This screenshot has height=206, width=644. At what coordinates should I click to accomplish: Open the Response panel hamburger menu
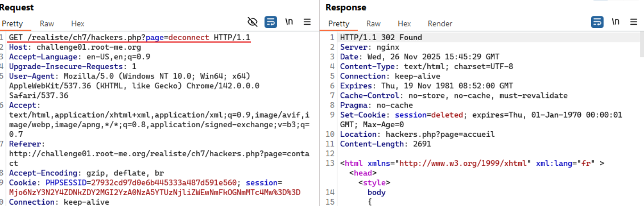(x=634, y=22)
